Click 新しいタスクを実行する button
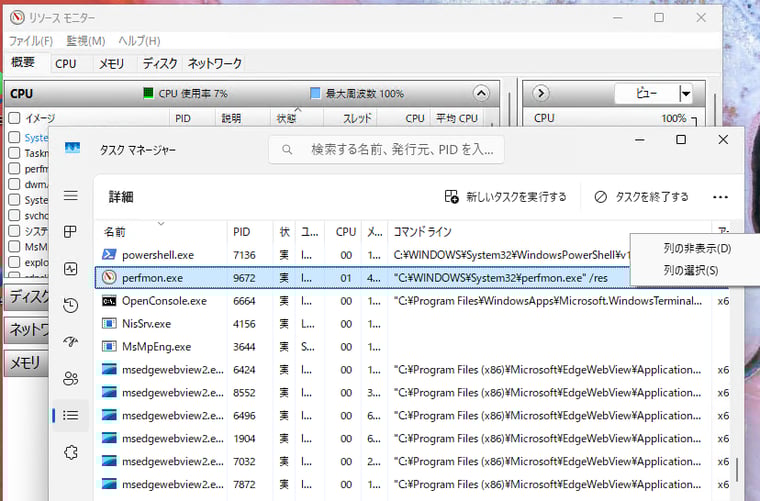This screenshot has height=501, width=760. tap(506, 197)
